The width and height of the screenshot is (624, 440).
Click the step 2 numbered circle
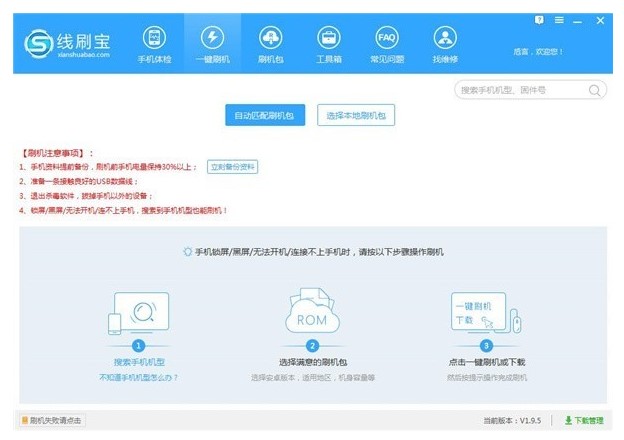tap(312, 346)
